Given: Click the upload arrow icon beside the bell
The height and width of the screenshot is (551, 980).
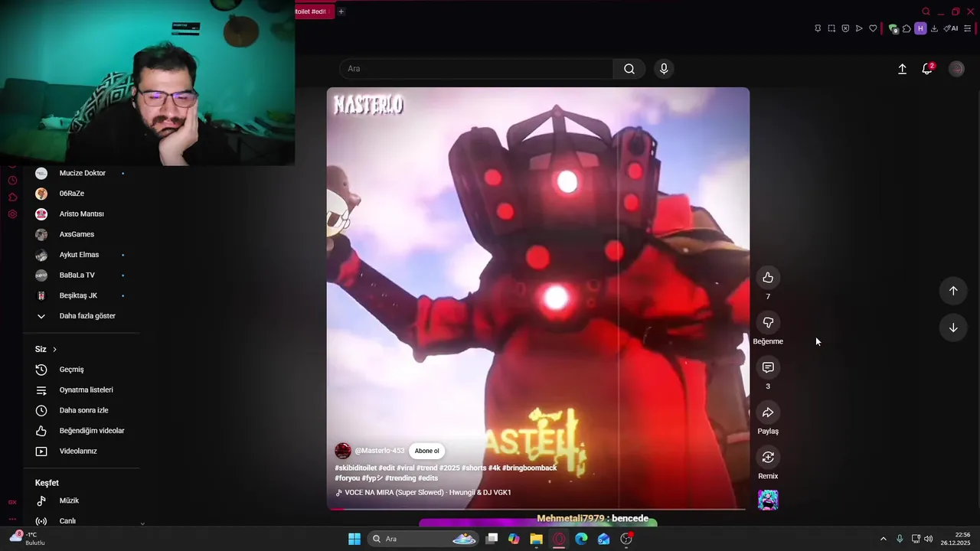Looking at the screenshot, I should click(x=902, y=69).
